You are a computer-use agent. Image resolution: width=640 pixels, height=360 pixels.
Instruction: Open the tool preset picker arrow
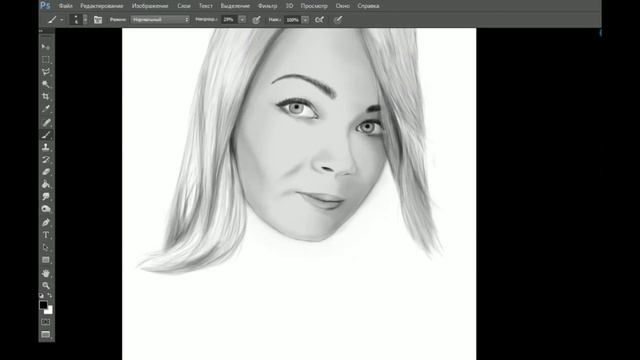click(62, 20)
